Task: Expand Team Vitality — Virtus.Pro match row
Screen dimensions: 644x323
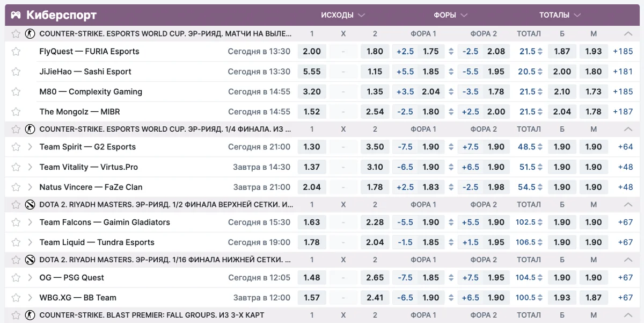Action: click(x=31, y=167)
